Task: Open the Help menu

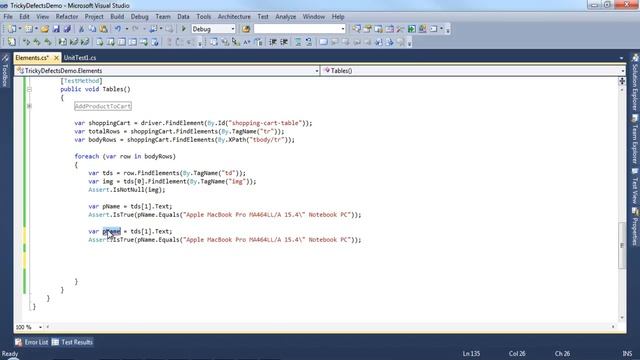Action: click(338, 17)
